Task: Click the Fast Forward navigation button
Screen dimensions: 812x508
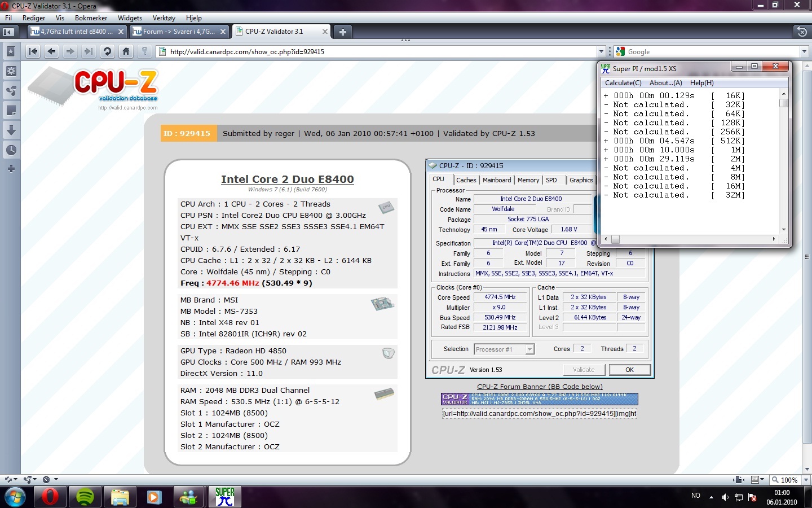Action: coord(89,51)
